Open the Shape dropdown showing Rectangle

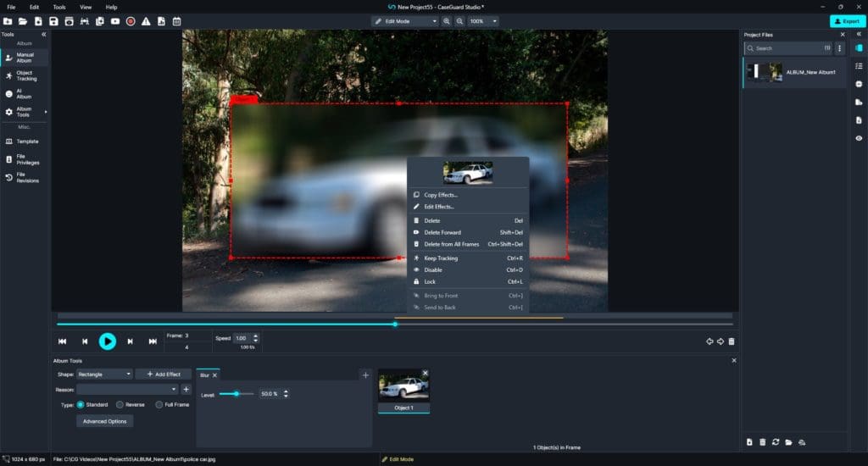pyautogui.click(x=104, y=374)
